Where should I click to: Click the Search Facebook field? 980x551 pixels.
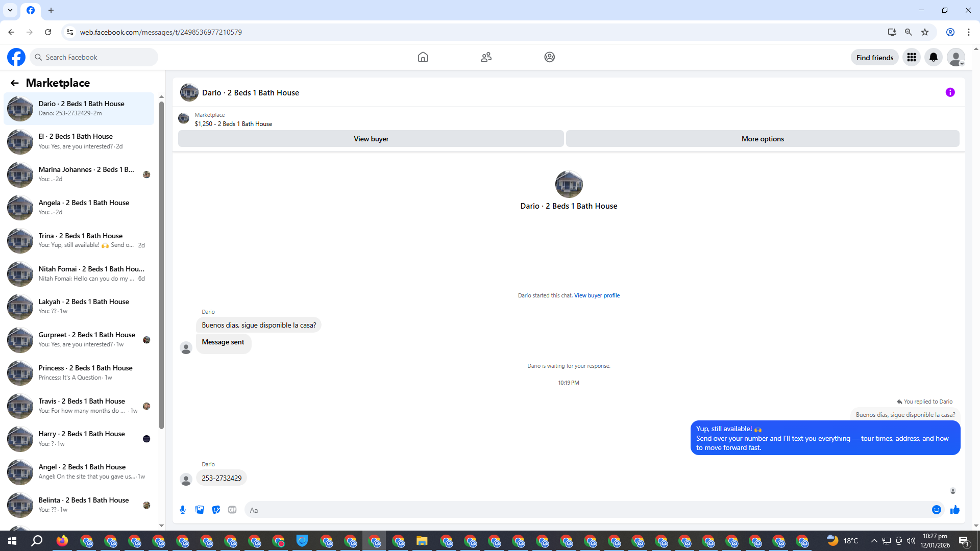(94, 57)
